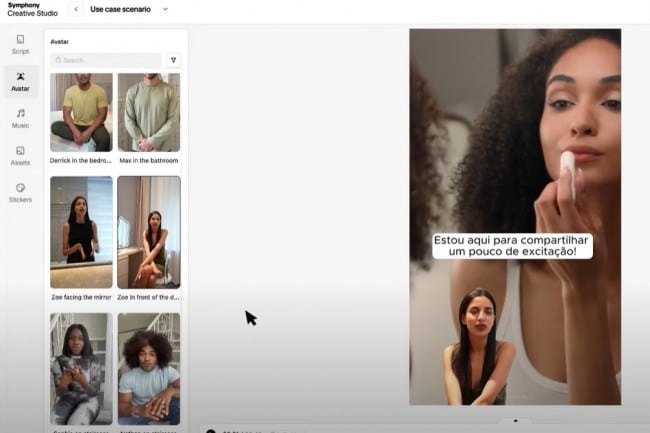Pick the Zoe facing the mirror avatar
Screen dimensions: 650x433
click(x=81, y=232)
